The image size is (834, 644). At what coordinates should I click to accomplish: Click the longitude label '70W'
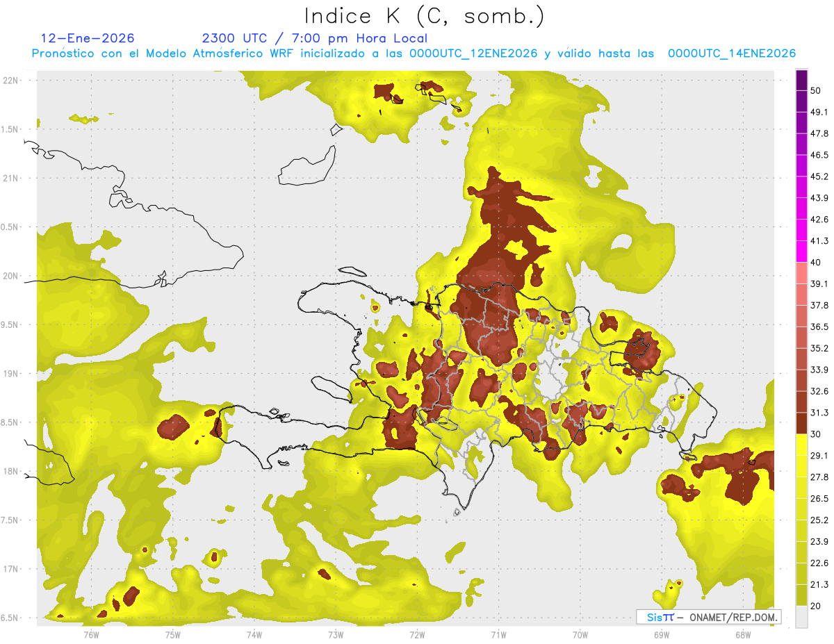point(580,634)
